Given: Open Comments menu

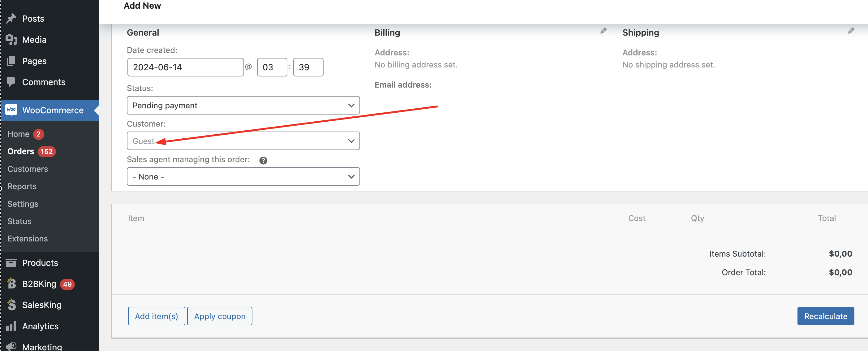Looking at the screenshot, I should [44, 82].
